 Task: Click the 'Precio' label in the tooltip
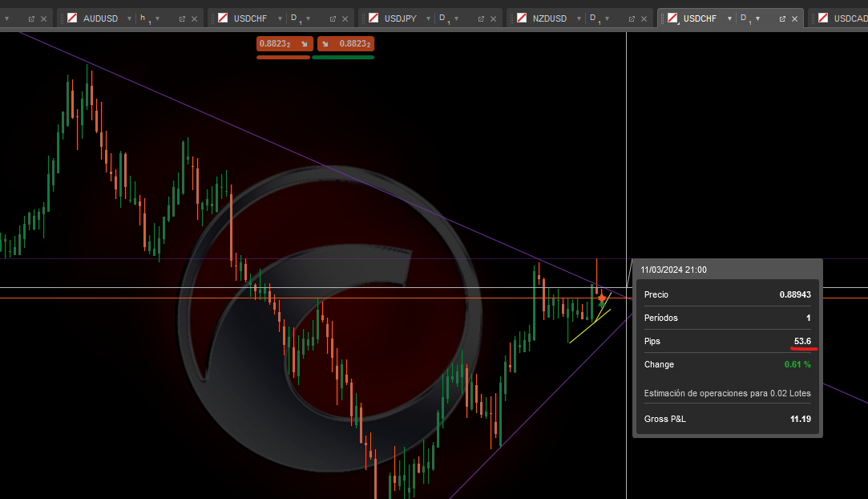coord(656,294)
